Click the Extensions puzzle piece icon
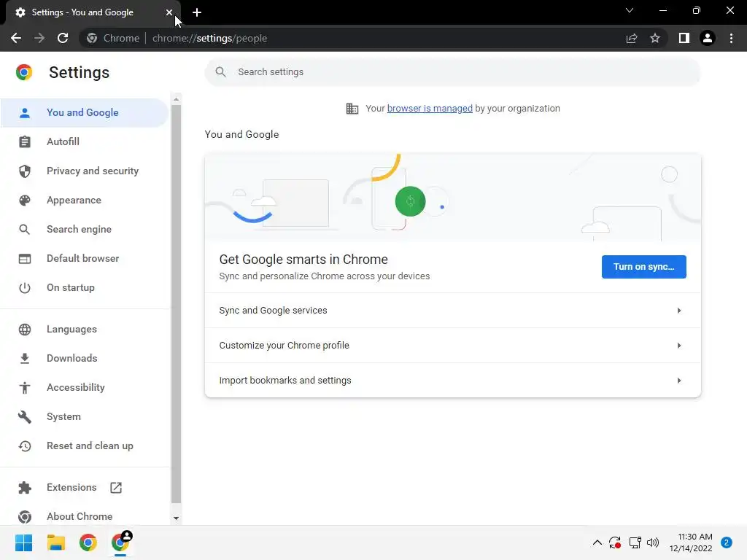 25,488
